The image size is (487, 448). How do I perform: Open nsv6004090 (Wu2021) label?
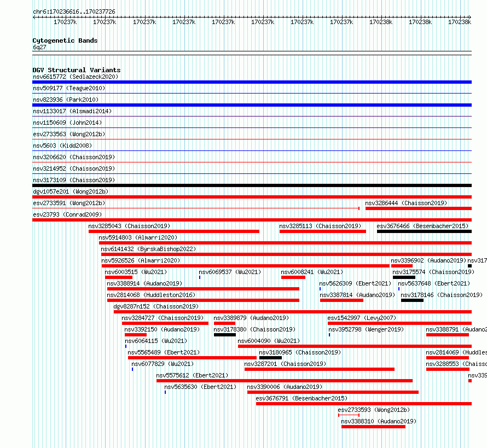click(269, 341)
